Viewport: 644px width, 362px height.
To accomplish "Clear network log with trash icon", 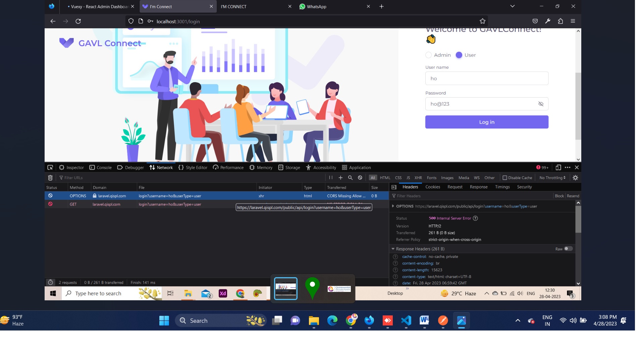I will coord(50,178).
